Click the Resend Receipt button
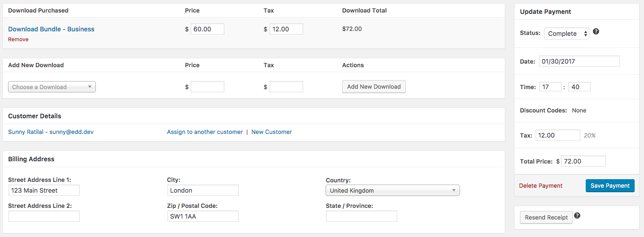 coord(546,217)
